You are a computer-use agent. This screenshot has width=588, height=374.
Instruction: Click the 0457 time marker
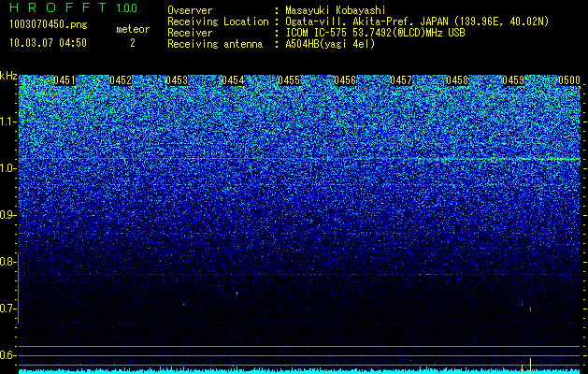pyautogui.click(x=401, y=80)
